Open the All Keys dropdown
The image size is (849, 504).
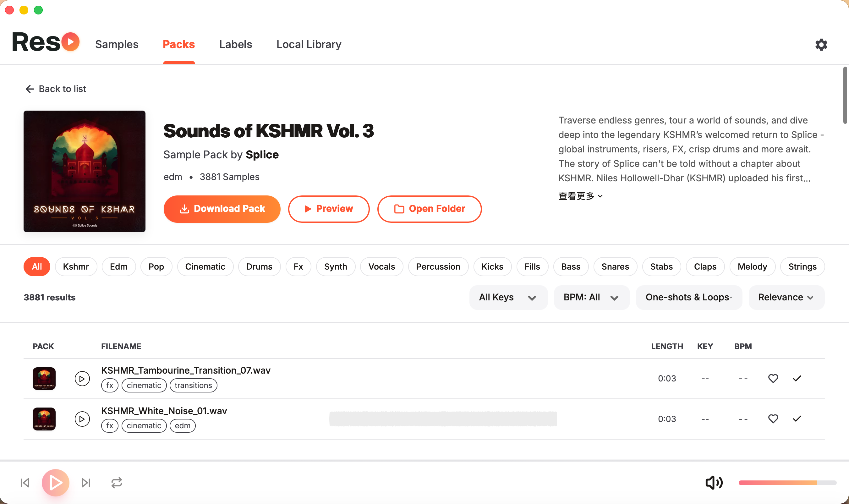pyautogui.click(x=508, y=298)
